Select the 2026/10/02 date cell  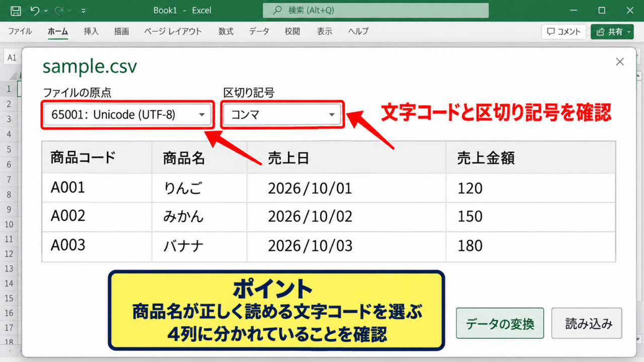coord(346,217)
